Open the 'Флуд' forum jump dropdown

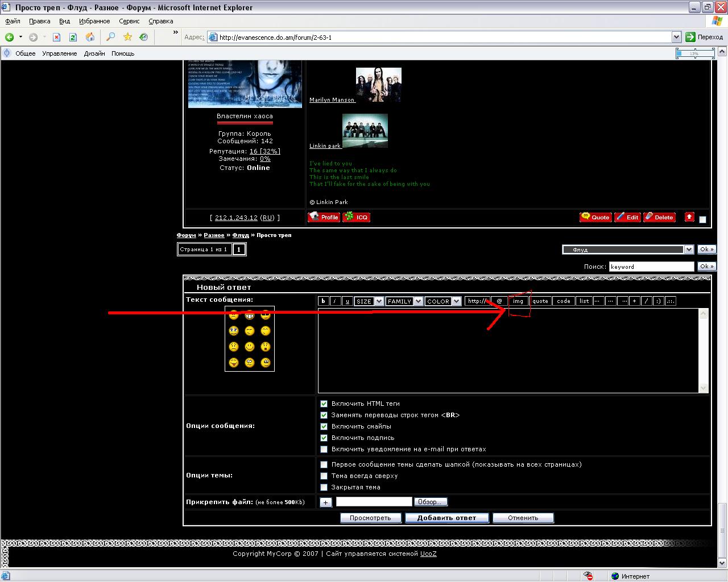pyautogui.click(x=628, y=250)
